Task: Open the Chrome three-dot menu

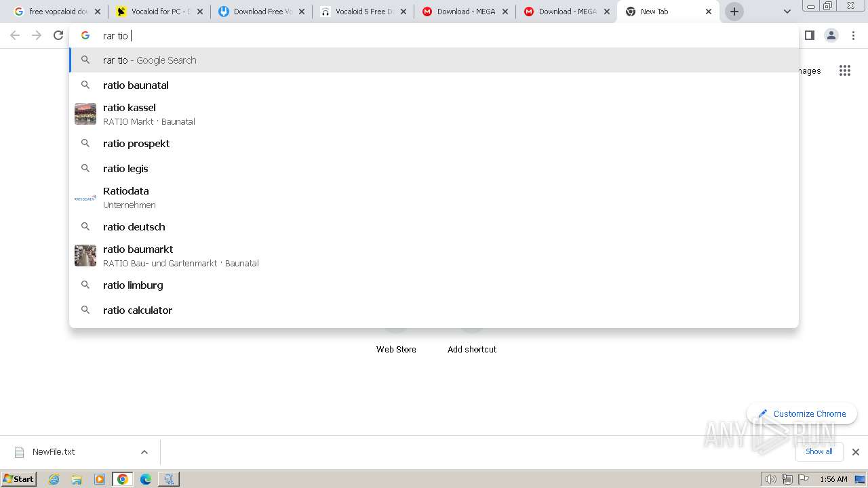Action: click(853, 35)
